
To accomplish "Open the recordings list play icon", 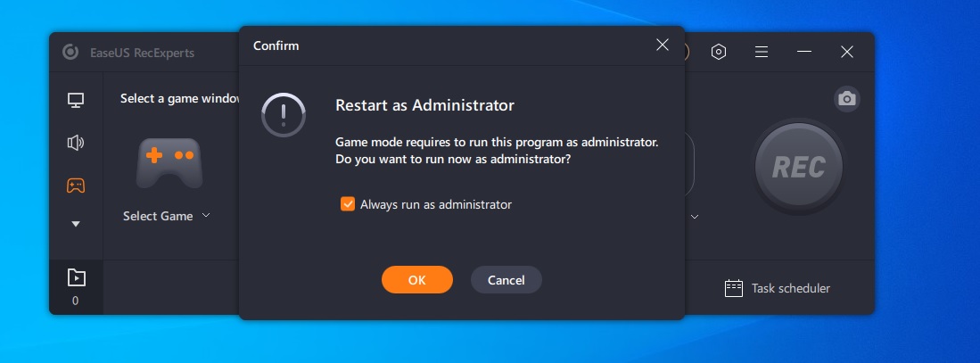I will (76, 277).
